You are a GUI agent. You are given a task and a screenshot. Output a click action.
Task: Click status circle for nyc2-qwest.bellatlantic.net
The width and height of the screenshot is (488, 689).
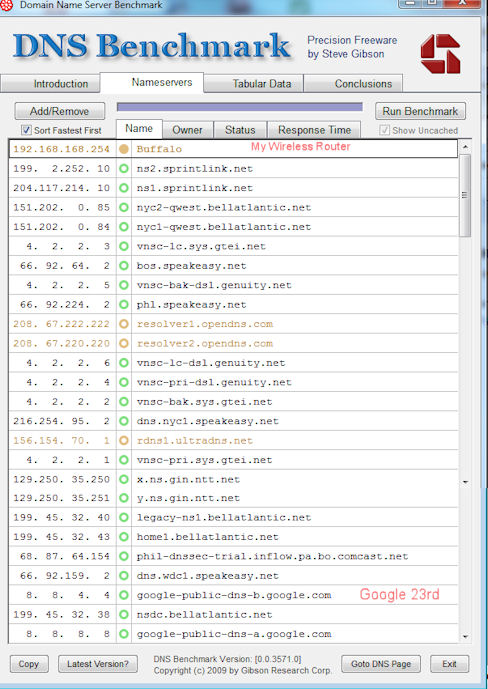pyautogui.click(x=124, y=207)
